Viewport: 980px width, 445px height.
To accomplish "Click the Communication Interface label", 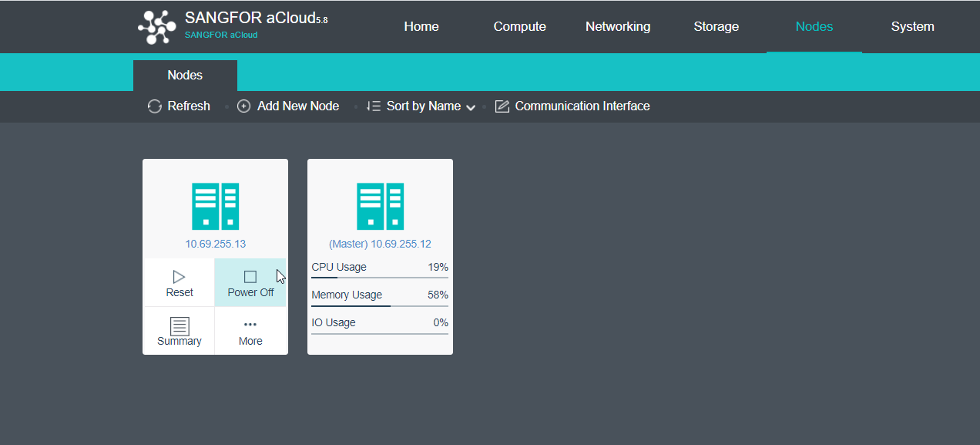I will tap(582, 106).
